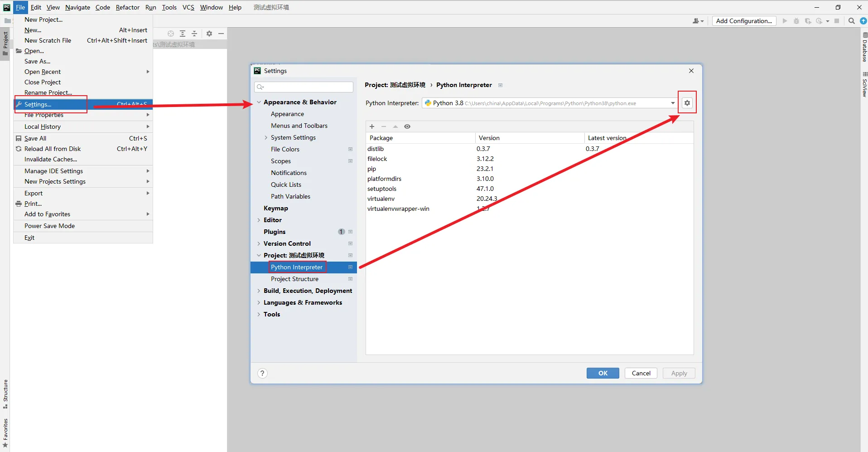The height and width of the screenshot is (452, 868).
Task: Select the filelock package row
Action: tap(530, 159)
